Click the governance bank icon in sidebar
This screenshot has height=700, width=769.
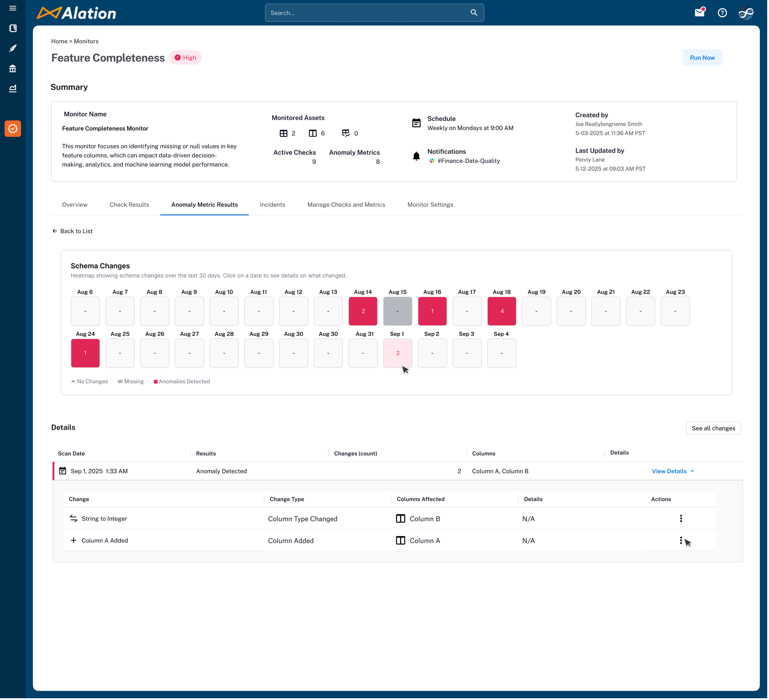pos(13,69)
